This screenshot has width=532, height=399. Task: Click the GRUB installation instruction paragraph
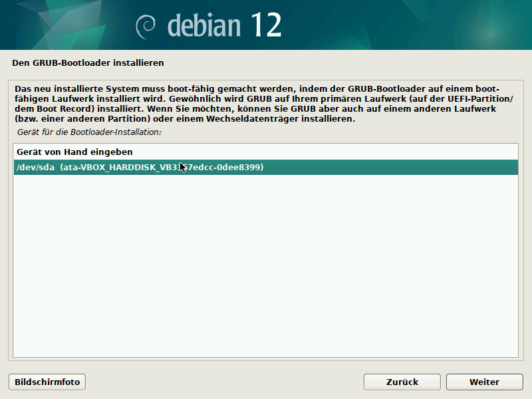(266, 102)
